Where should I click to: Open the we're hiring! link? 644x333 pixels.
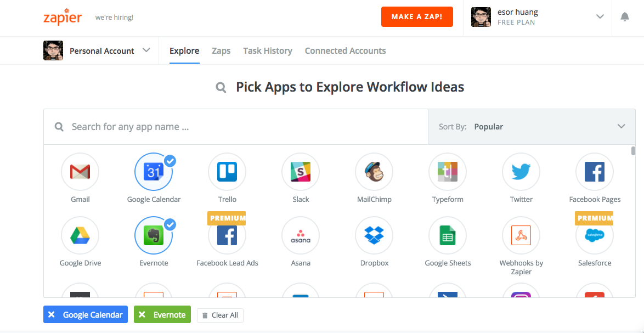(114, 18)
